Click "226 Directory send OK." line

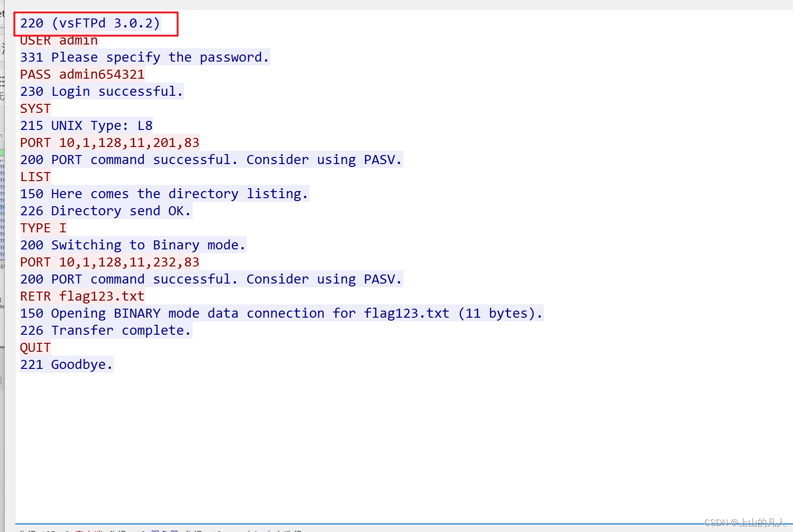tap(105, 211)
